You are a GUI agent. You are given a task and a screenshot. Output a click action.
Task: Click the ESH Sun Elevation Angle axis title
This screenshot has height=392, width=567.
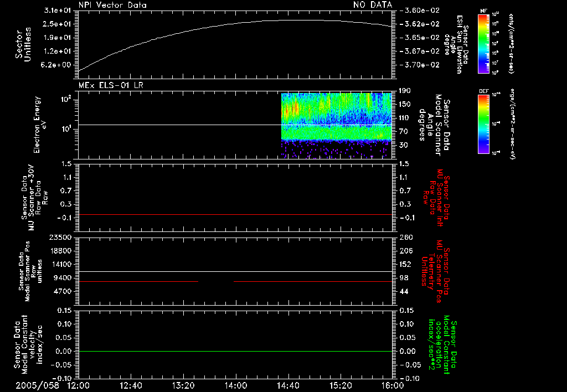(x=456, y=44)
